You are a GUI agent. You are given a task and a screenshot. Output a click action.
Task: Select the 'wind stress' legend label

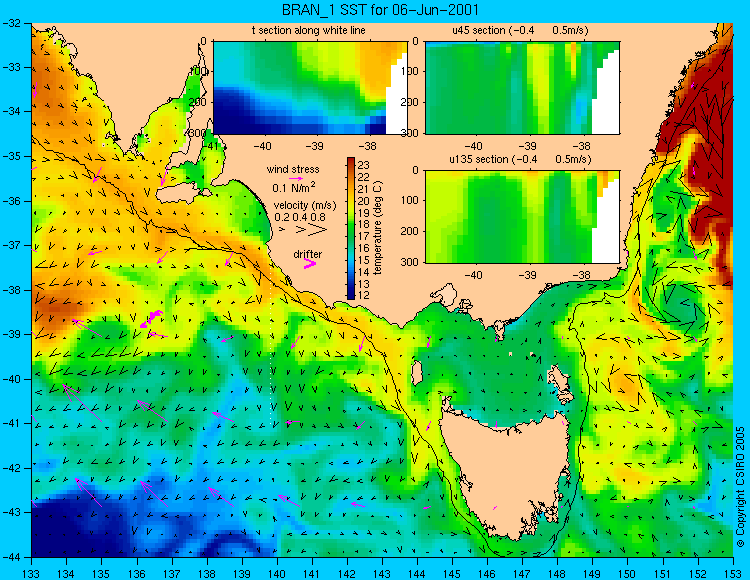coord(293,169)
